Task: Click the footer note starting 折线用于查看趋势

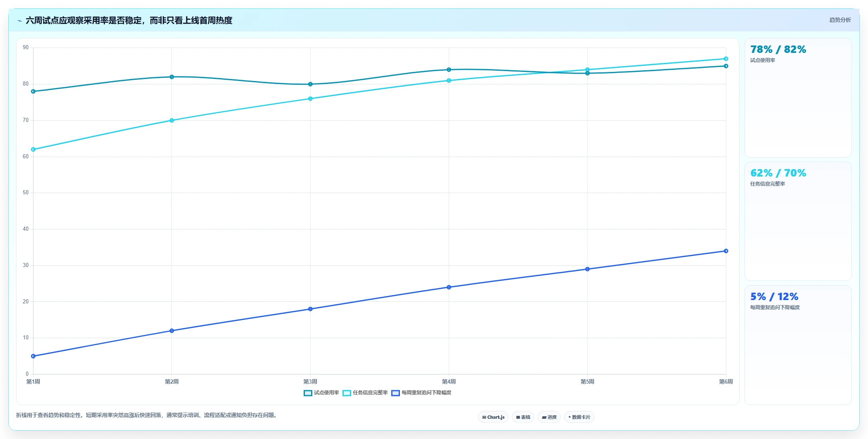Action: [x=146, y=415]
